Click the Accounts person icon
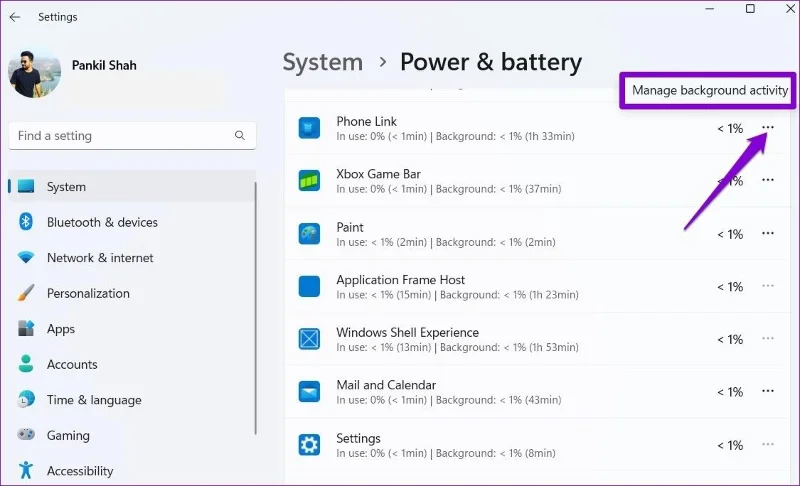800x486 pixels. click(x=26, y=364)
